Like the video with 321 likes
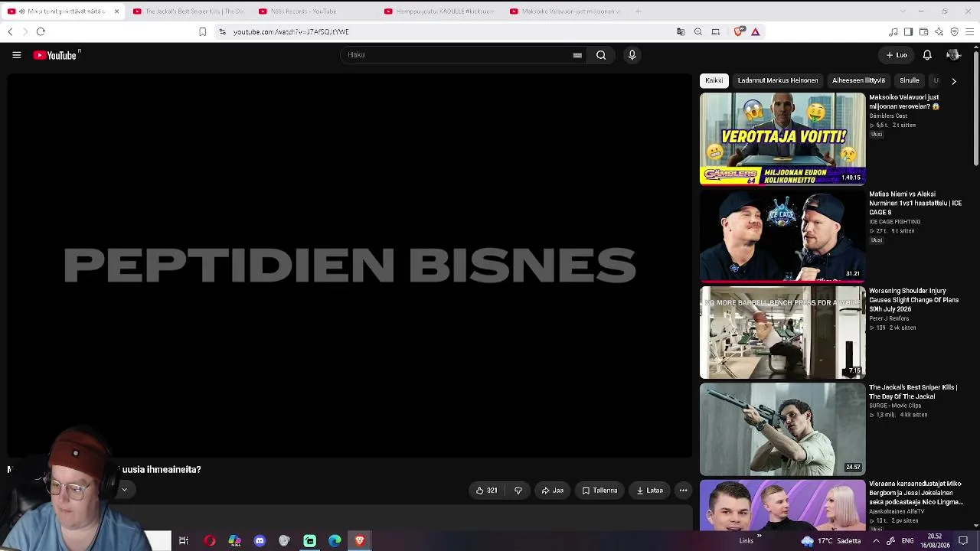Viewport: 980px width, 551px height. pyautogui.click(x=487, y=491)
